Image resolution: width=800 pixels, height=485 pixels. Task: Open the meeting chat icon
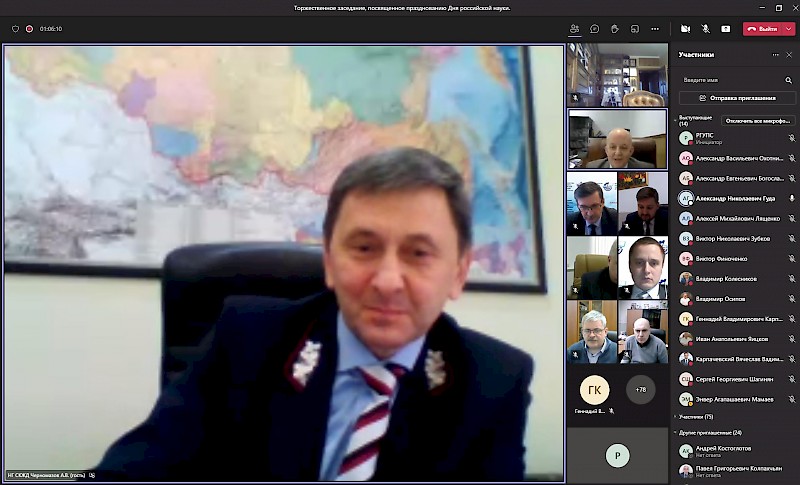click(595, 29)
